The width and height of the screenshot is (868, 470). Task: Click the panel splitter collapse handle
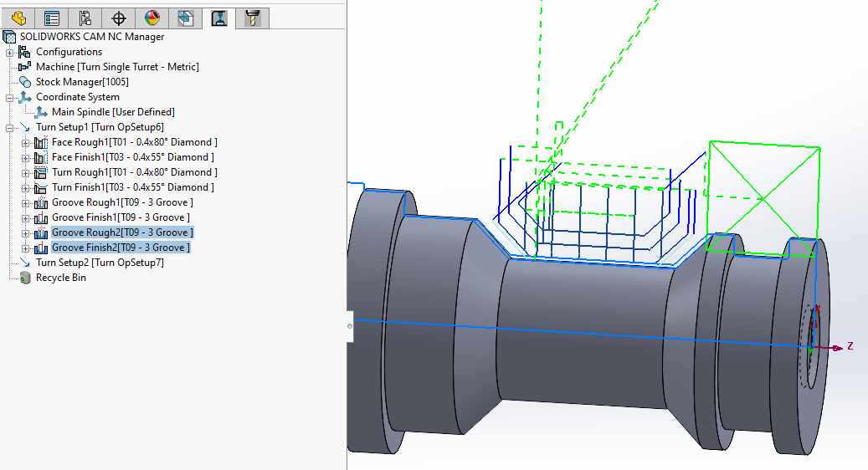(350, 326)
